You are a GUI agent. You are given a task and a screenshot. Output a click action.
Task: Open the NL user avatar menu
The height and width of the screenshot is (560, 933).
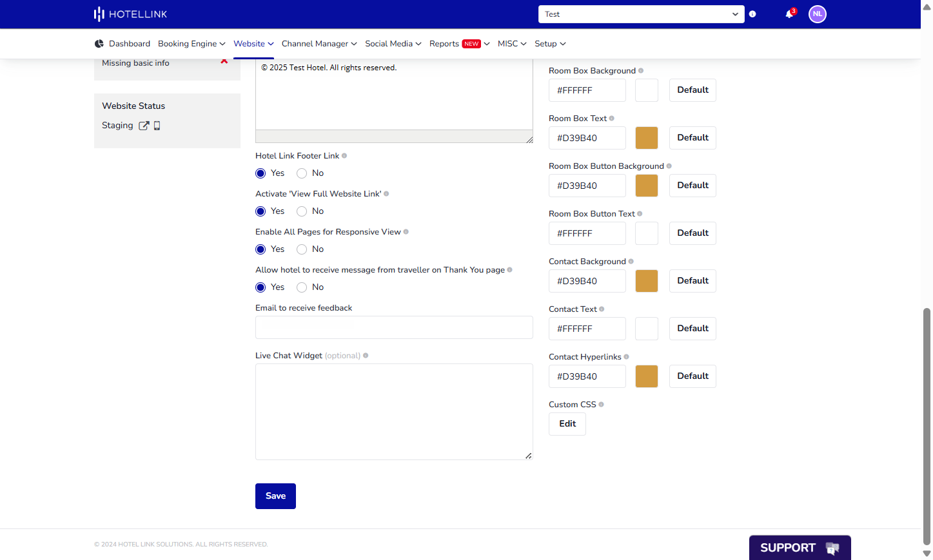(x=818, y=14)
